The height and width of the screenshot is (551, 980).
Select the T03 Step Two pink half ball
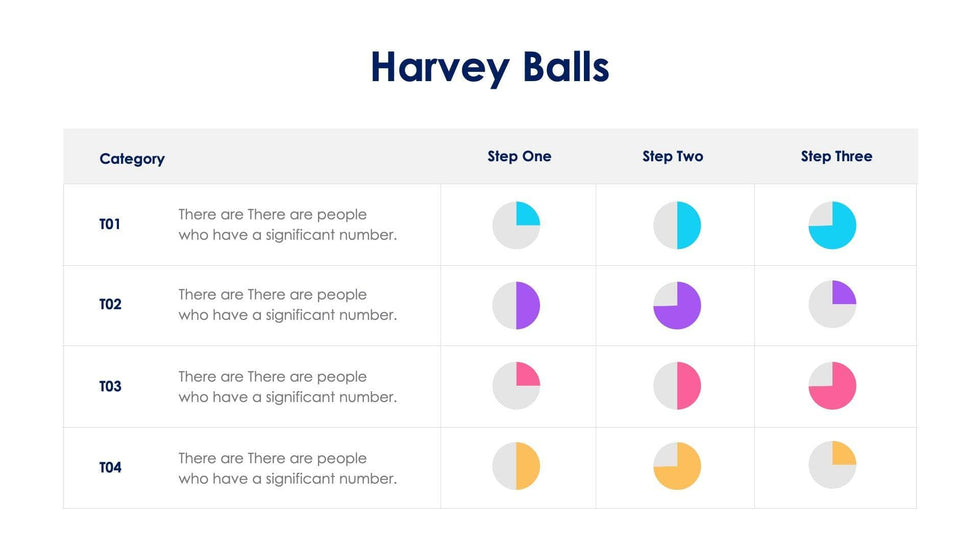pyautogui.click(x=677, y=387)
